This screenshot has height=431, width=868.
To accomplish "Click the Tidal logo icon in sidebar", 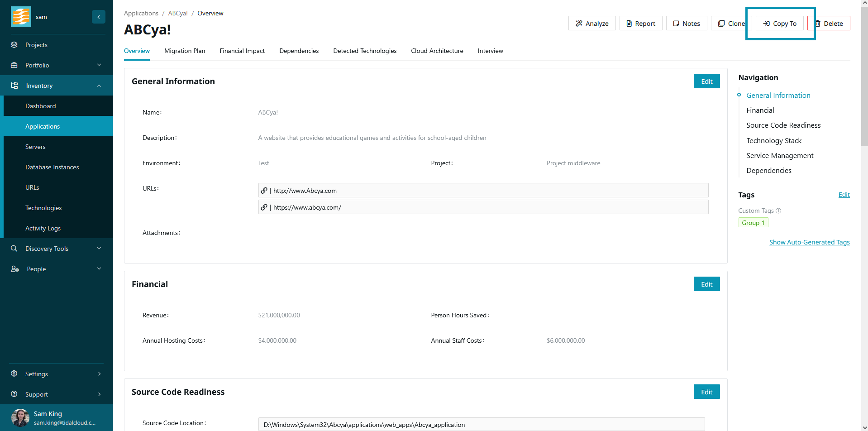I will click(21, 17).
